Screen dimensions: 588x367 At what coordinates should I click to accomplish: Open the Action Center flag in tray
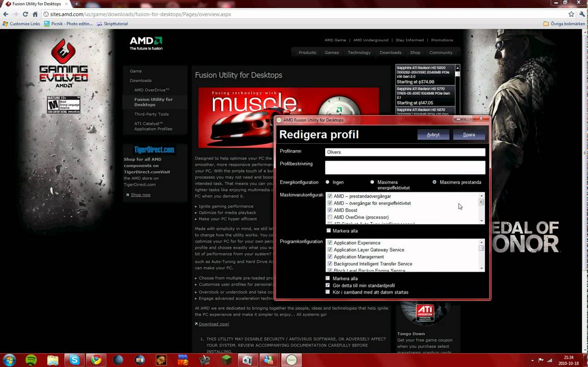[541, 360]
